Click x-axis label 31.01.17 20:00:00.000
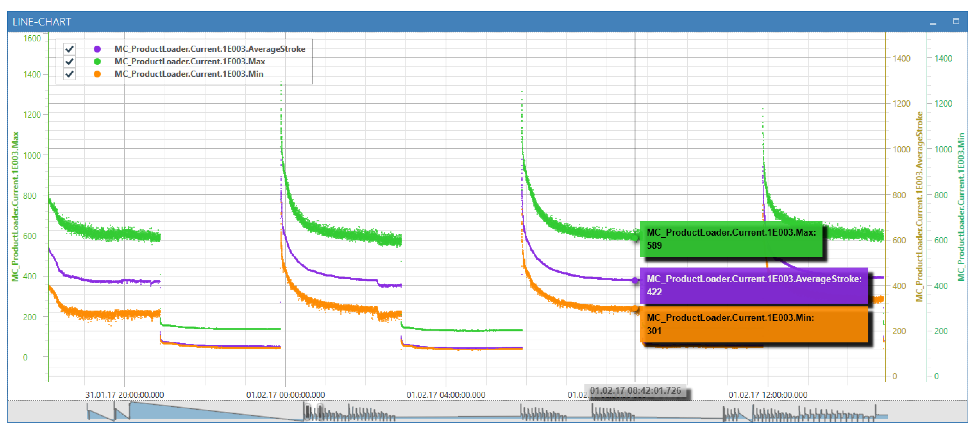980x430 pixels. point(125,395)
